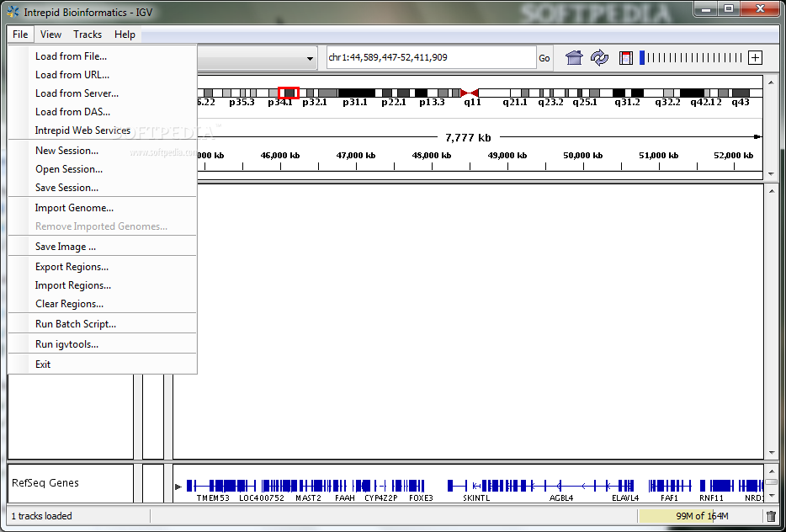Click the 50,000 kb ruler label
This screenshot has height=532, width=786.
[582, 156]
